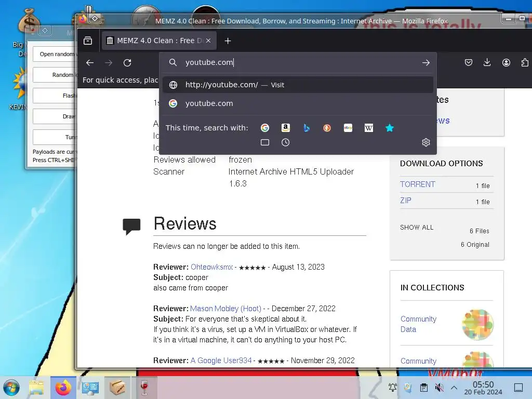Download the ZIP option
This screenshot has height=399, width=532.
point(405,201)
